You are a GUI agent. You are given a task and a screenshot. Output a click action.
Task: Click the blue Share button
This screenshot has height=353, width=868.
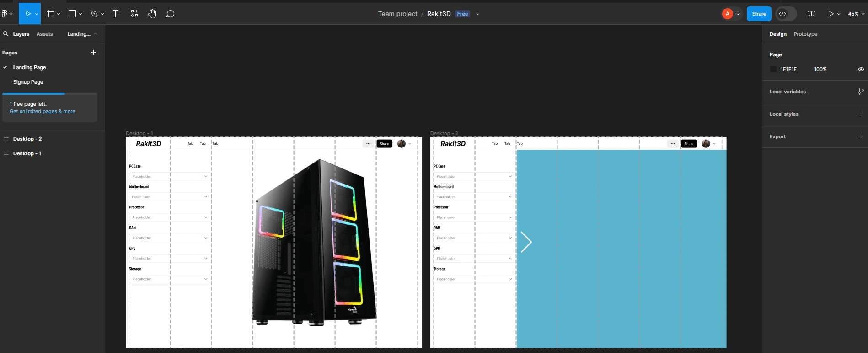click(759, 14)
